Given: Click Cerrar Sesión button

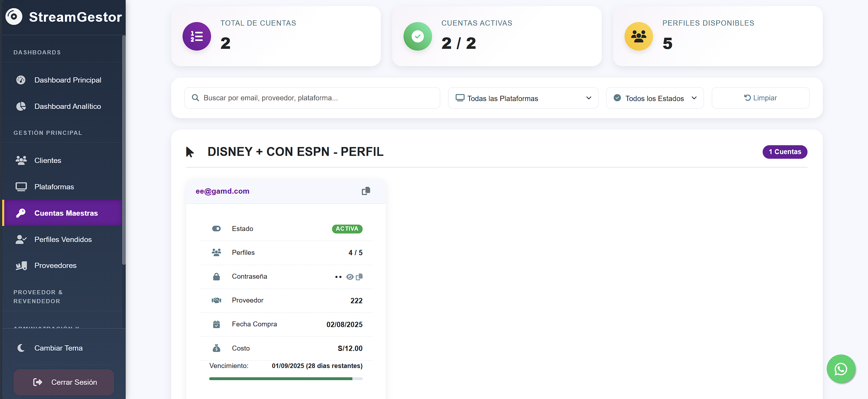Looking at the screenshot, I should 64,382.
